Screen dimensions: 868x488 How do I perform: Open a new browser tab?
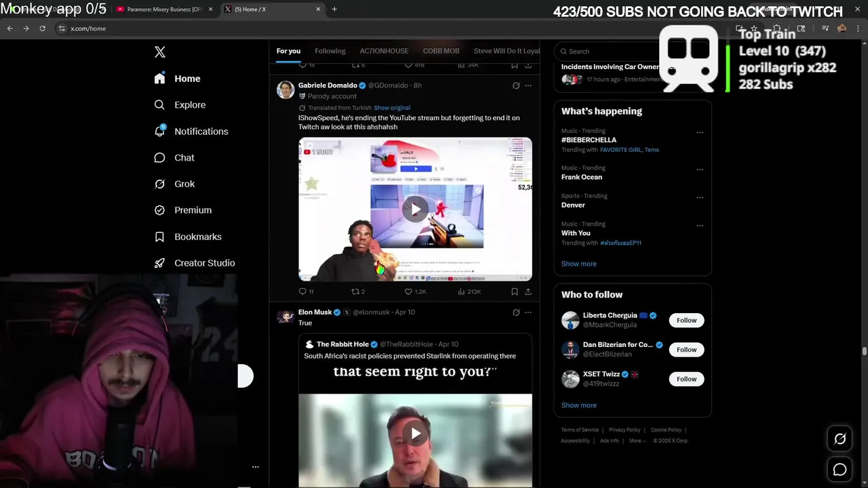point(334,9)
